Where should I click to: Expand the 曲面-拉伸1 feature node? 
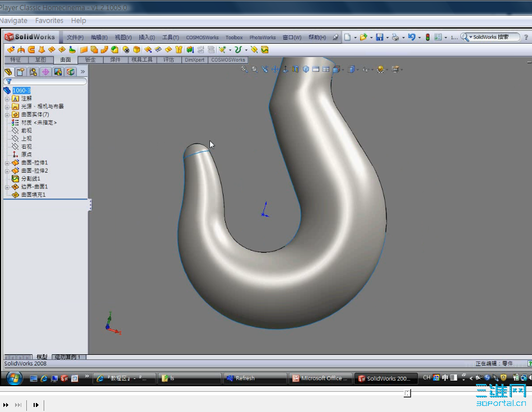pyautogui.click(x=7, y=163)
